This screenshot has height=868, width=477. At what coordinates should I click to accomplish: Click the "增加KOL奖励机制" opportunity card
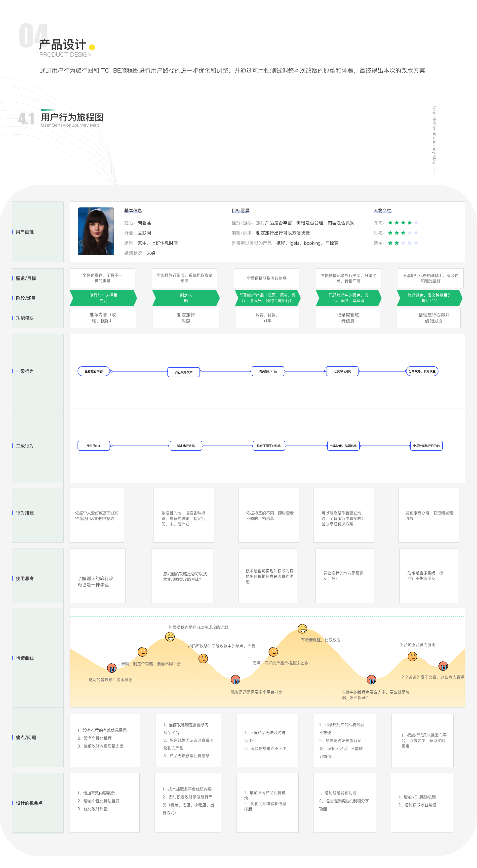pos(422,803)
